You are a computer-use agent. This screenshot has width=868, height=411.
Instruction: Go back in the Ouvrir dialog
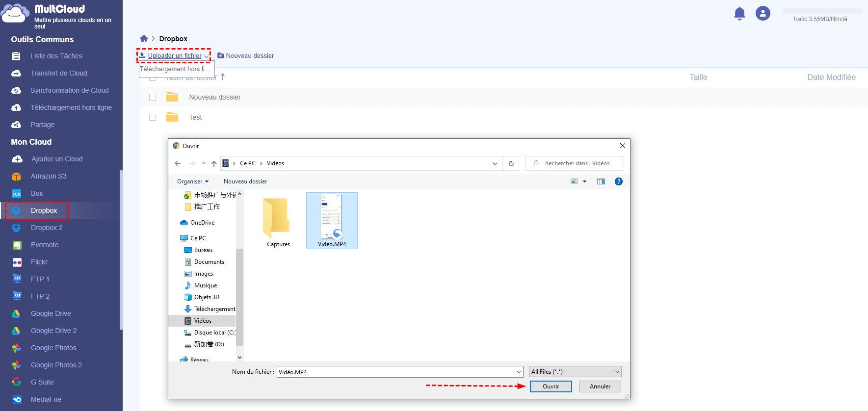coord(178,163)
